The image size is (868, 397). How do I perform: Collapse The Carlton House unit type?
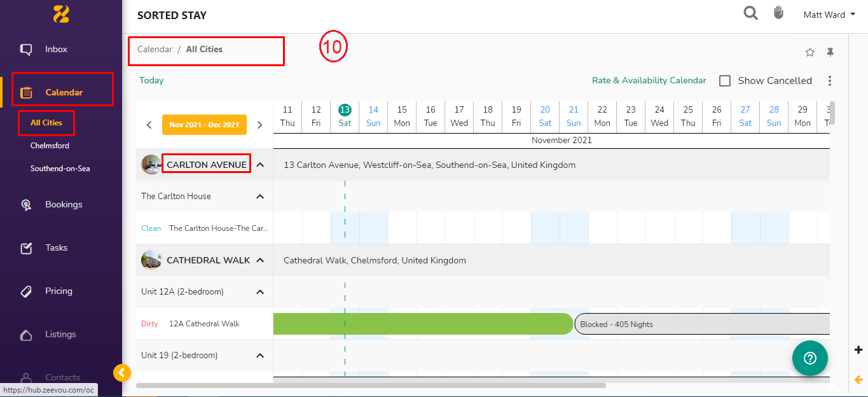260,197
